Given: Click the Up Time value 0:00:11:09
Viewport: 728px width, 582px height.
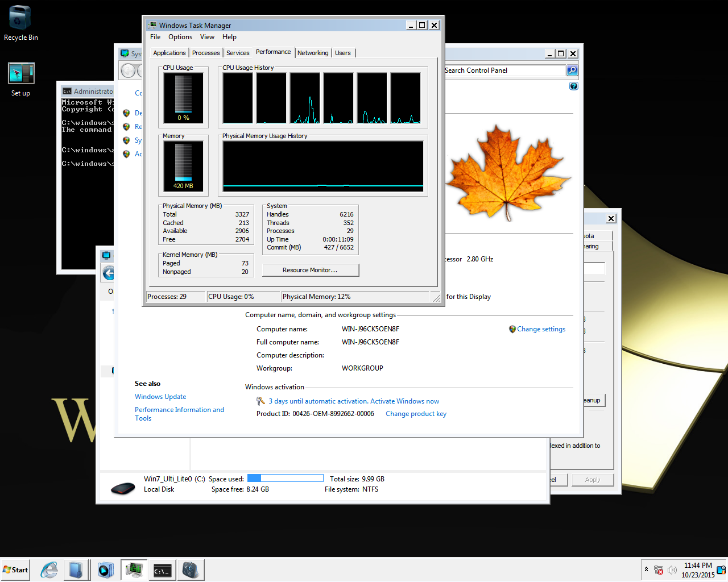Looking at the screenshot, I should click(338, 239).
